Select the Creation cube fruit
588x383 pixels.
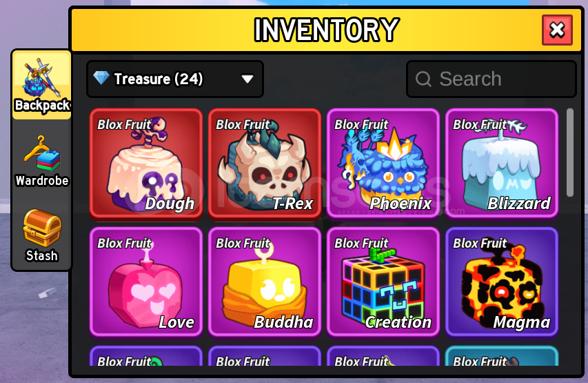coord(383,282)
